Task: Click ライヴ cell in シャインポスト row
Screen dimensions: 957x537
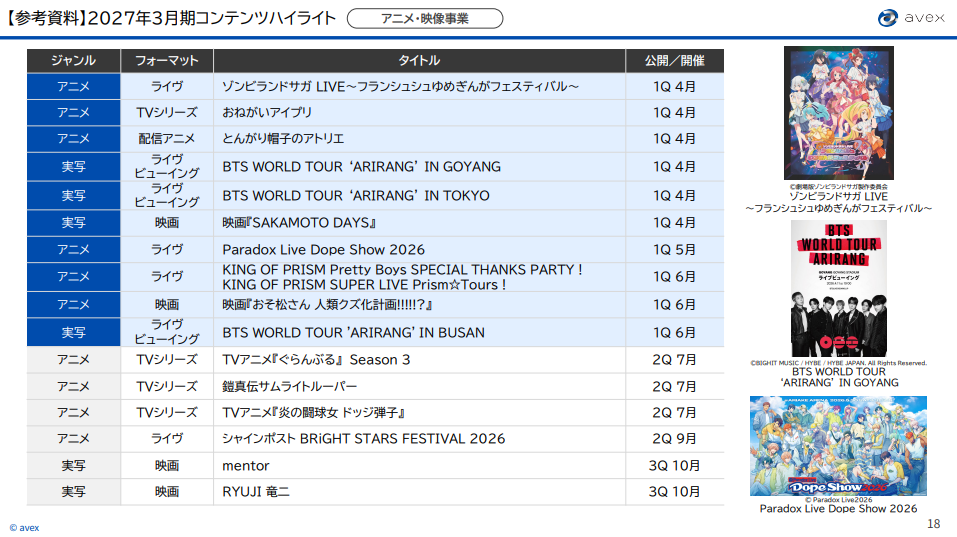Action: (x=167, y=439)
